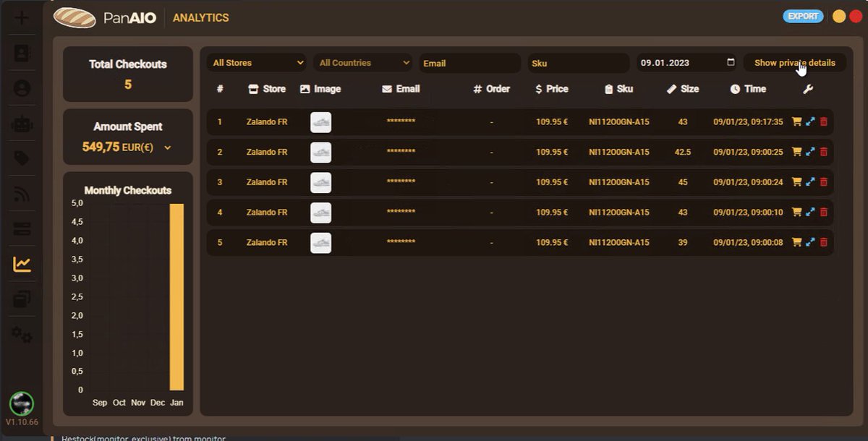This screenshot has width=868, height=441.
Task: Click the Jan bar in Monthly Checkouts chart
Action: pos(176,297)
